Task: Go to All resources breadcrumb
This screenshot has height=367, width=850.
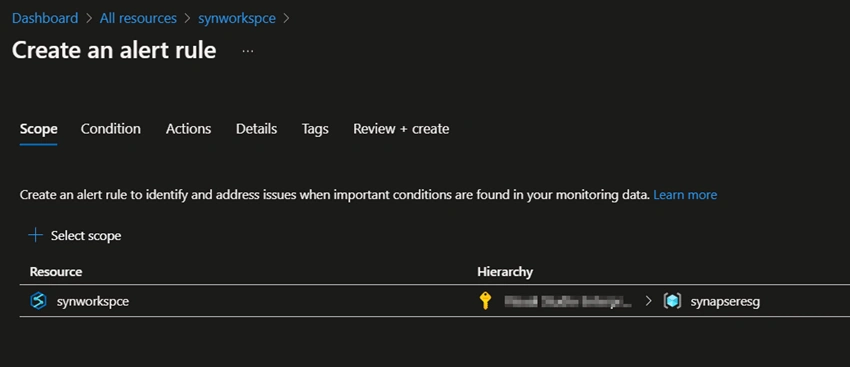Action: click(138, 18)
